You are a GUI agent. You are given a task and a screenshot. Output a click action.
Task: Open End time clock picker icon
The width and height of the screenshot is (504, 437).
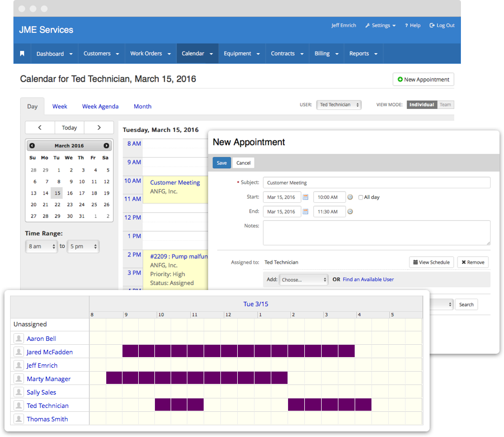(x=350, y=212)
